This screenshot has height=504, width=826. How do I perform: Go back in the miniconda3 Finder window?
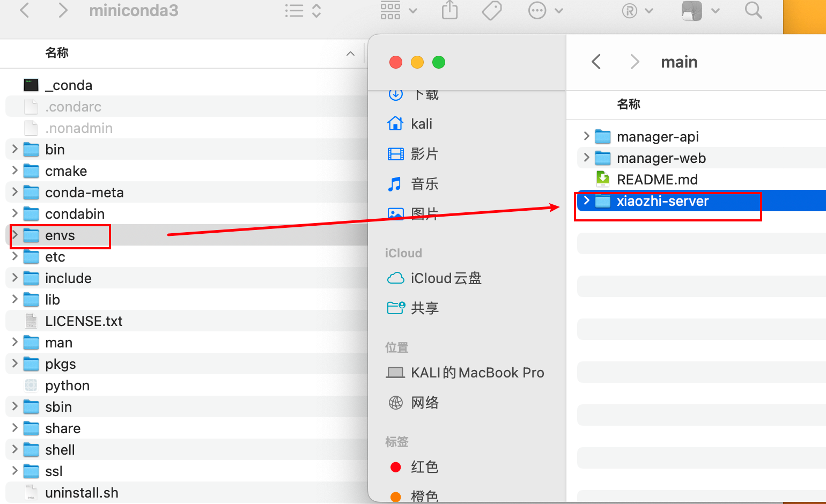pos(24,10)
